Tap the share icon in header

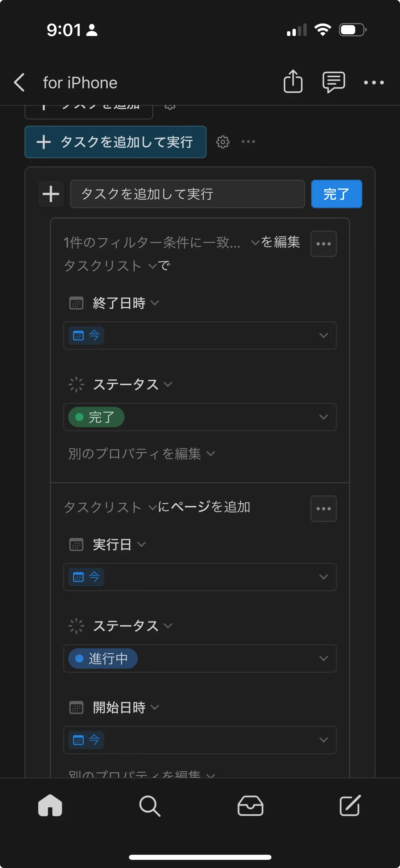[293, 82]
